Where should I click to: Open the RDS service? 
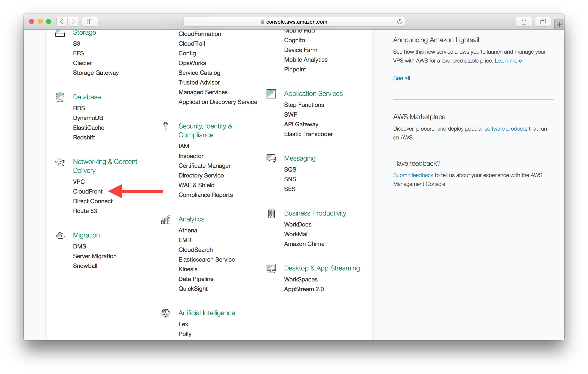79,108
